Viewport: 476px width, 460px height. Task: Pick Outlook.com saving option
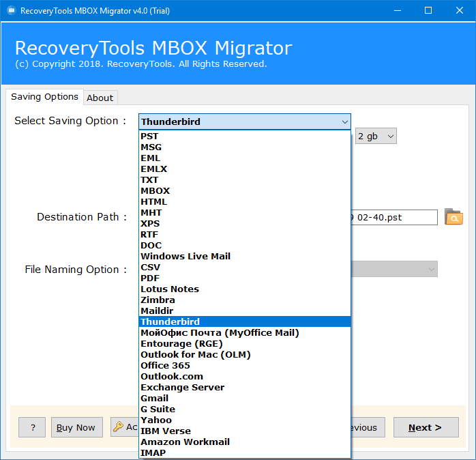coord(245,377)
